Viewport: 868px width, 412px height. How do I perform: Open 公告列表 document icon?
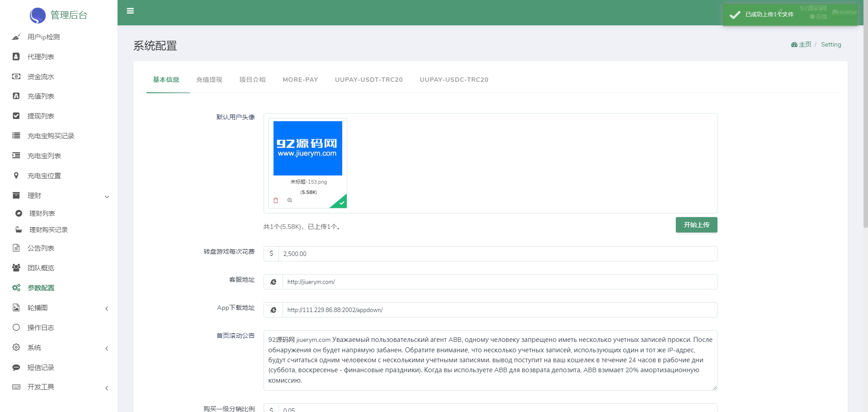(x=16, y=248)
